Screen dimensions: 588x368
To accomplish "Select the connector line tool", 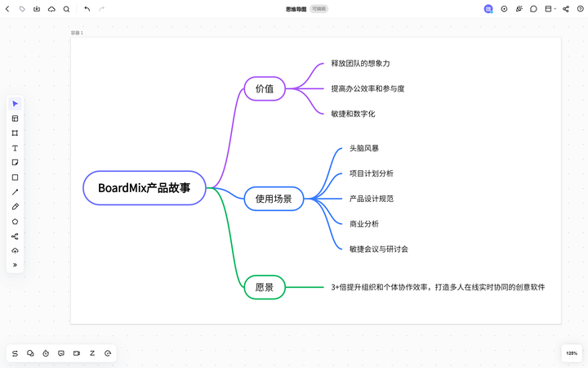I will (15, 192).
